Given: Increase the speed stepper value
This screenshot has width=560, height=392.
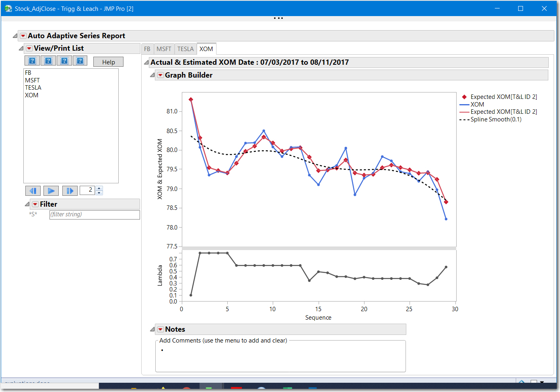Looking at the screenshot, I should tap(99, 188).
